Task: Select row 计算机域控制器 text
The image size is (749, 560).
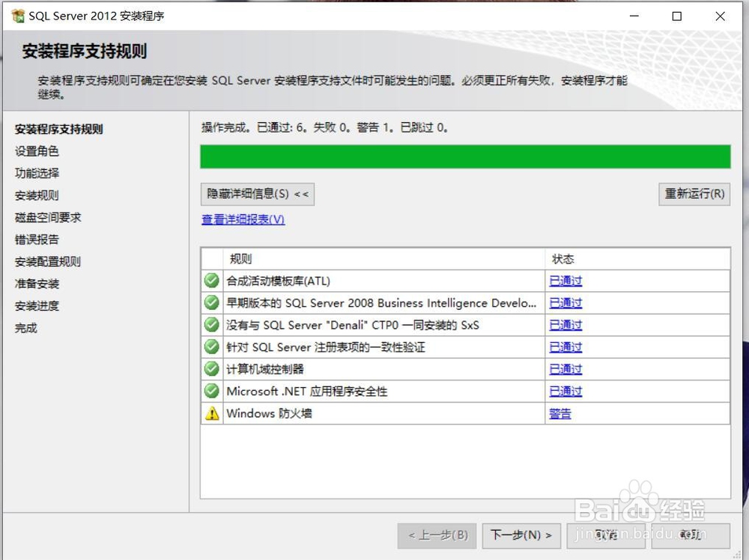Action: click(x=265, y=369)
